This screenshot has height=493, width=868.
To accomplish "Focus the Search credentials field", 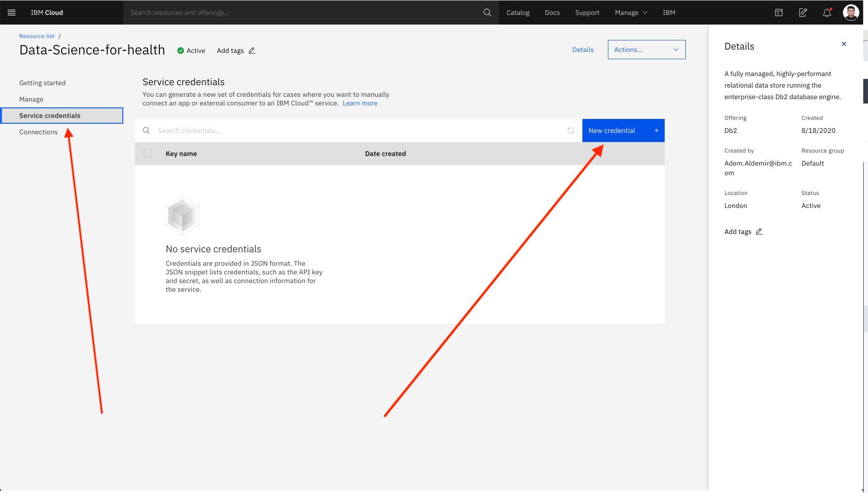I will 359,130.
